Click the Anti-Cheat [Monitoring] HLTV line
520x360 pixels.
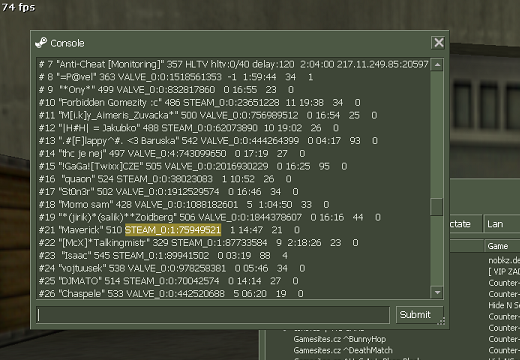(x=234, y=64)
